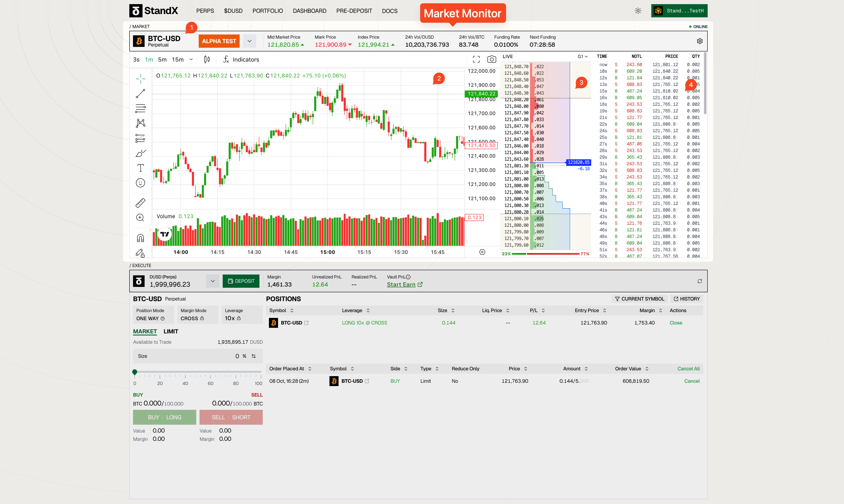The width and height of the screenshot is (844, 504).
Task: Pick the ruler measure tool
Action: [x=140, y=203]
